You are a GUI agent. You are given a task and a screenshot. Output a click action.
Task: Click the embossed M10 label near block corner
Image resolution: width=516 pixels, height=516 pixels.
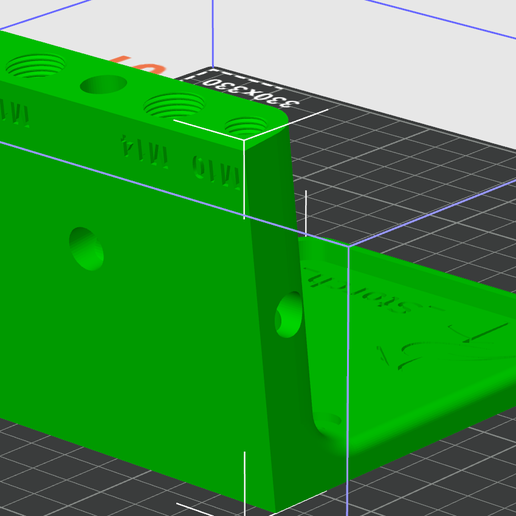(216, 172)
